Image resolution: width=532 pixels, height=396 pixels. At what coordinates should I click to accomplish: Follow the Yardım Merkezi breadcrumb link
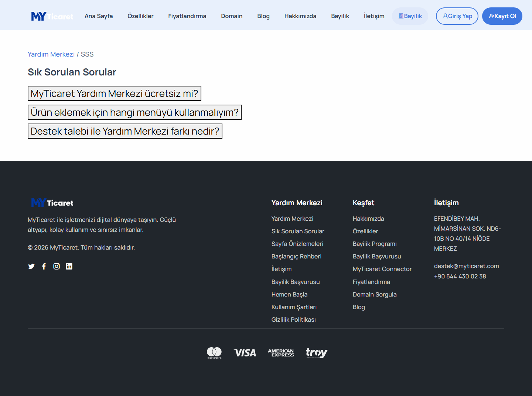coord(51,54)
